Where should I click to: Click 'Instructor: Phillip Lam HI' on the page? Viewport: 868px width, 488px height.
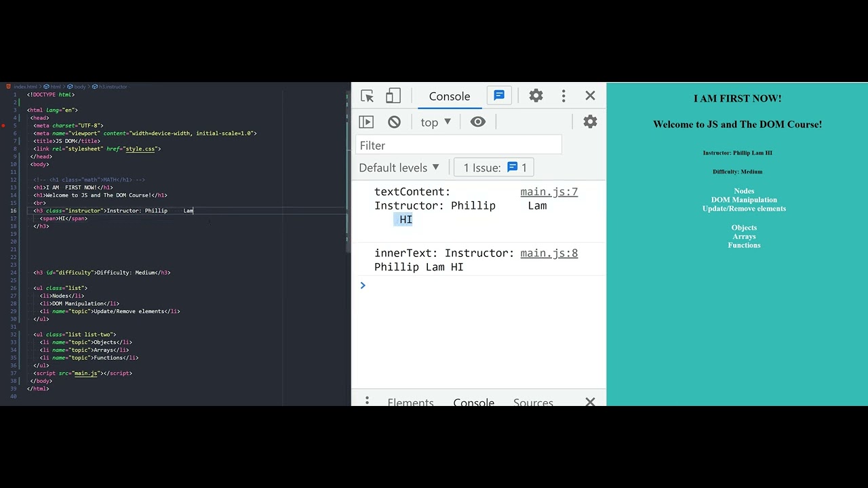(x=737, y=153)
